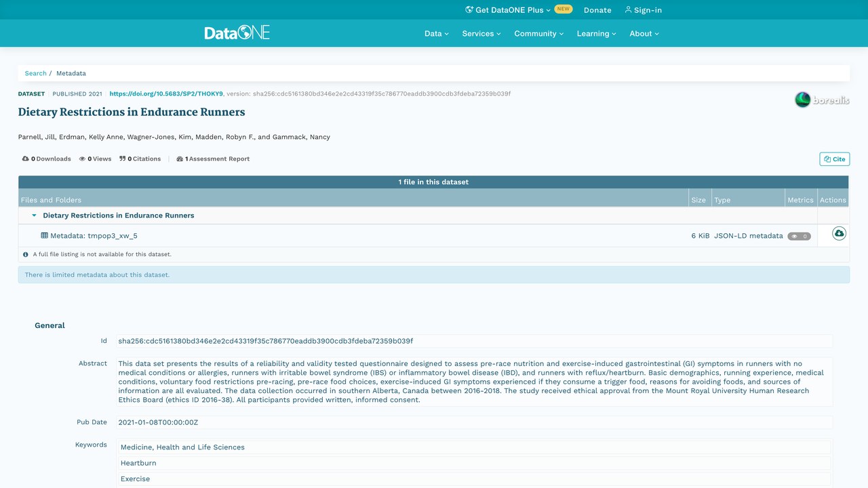Open the dataset DOI link
The width and height of the screenshot is (868, 488).
[x=166, y=94]
